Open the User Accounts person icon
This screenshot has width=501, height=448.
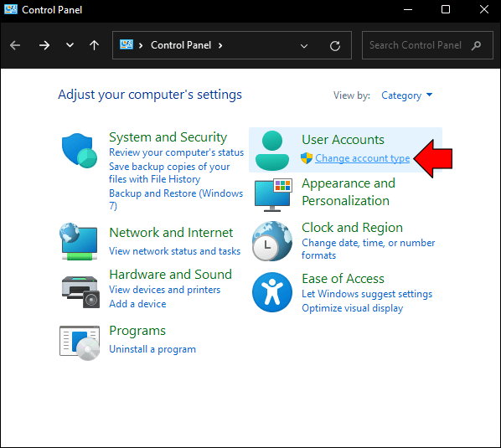pos(272,150)
